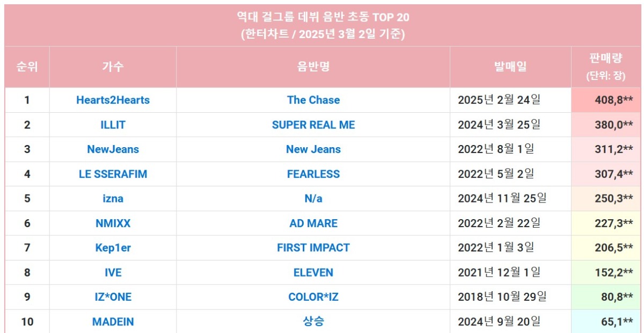Screen dimensions: 644x333
Task: Open The Chase album link
Action: pos(313,100)
